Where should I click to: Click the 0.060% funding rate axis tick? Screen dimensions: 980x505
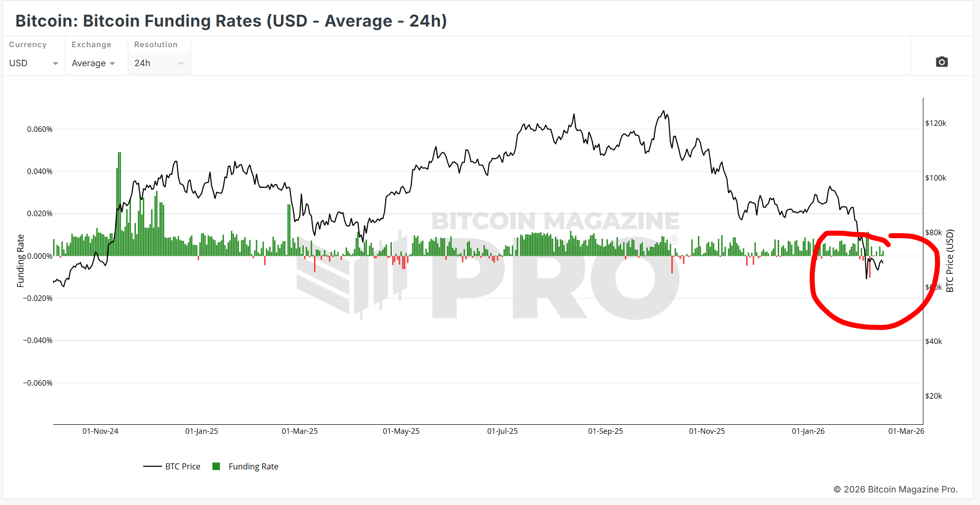point(40,129)
